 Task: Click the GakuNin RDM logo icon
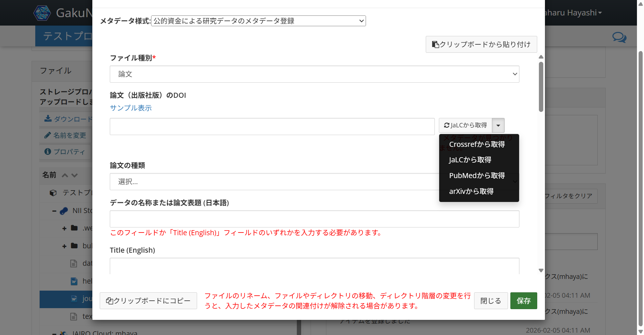42,12
